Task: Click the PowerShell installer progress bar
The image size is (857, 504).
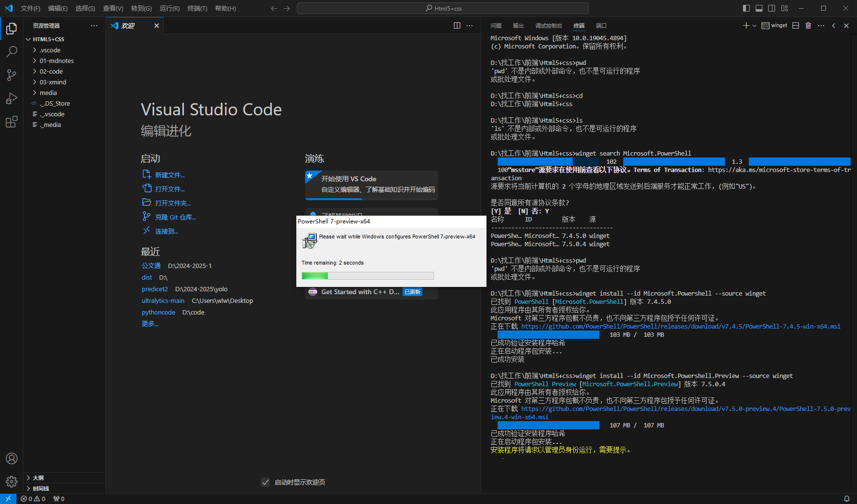Action: click(368, 276)
